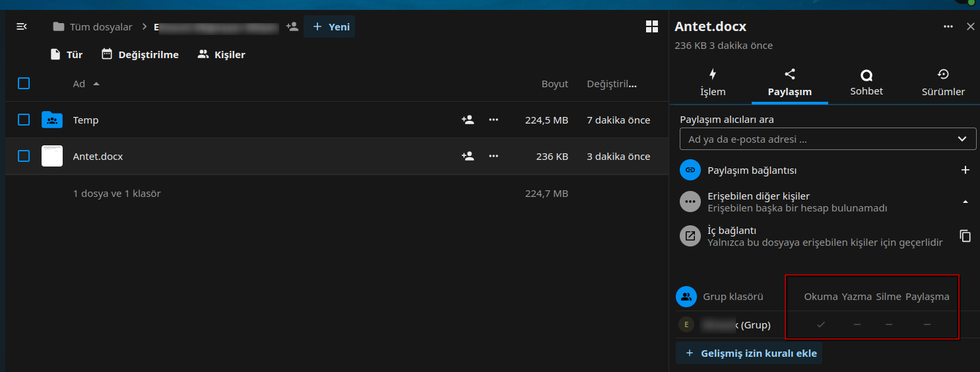Check the Temp folder checkbox

pos(24,120)
